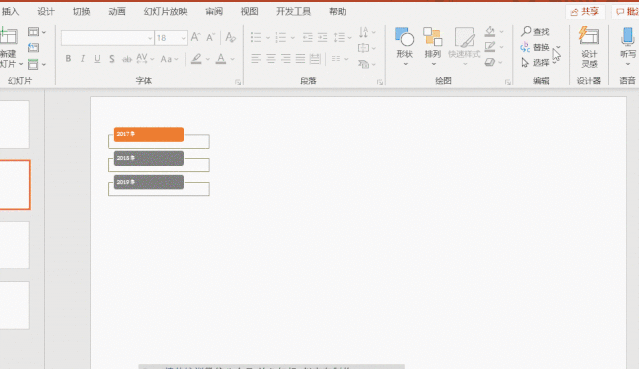Image resolution: width=639 pixels, height=369 pixels.
Task: Click the shape effects icon
Action: coord(490,62)
